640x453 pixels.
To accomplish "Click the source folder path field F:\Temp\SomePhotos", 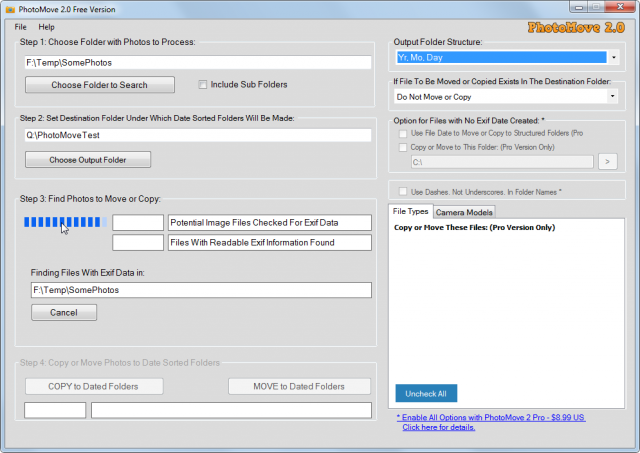I will 198,62.
